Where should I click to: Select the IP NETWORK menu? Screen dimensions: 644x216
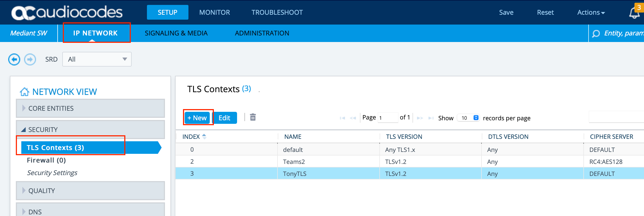[95, 33]
